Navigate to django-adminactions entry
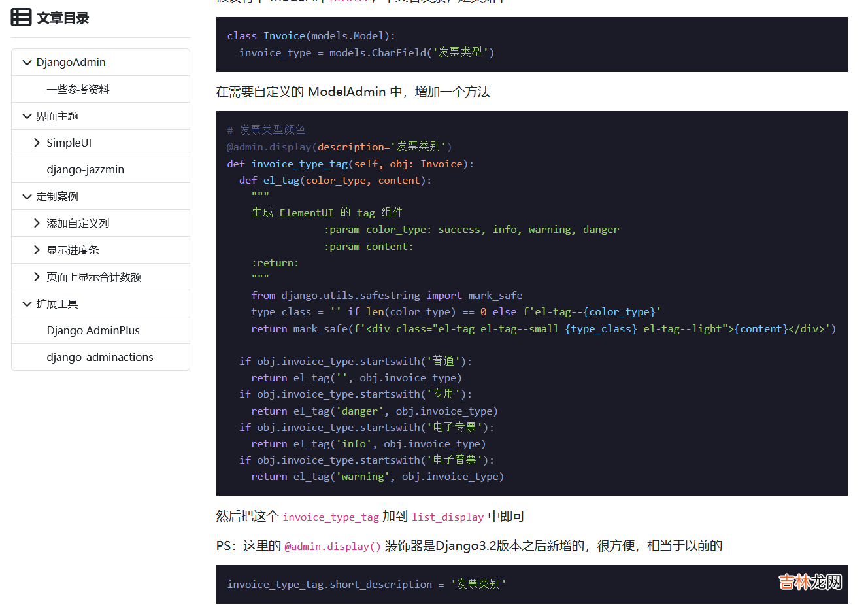This screenshot has height=605, width=868. pos(99,357)
